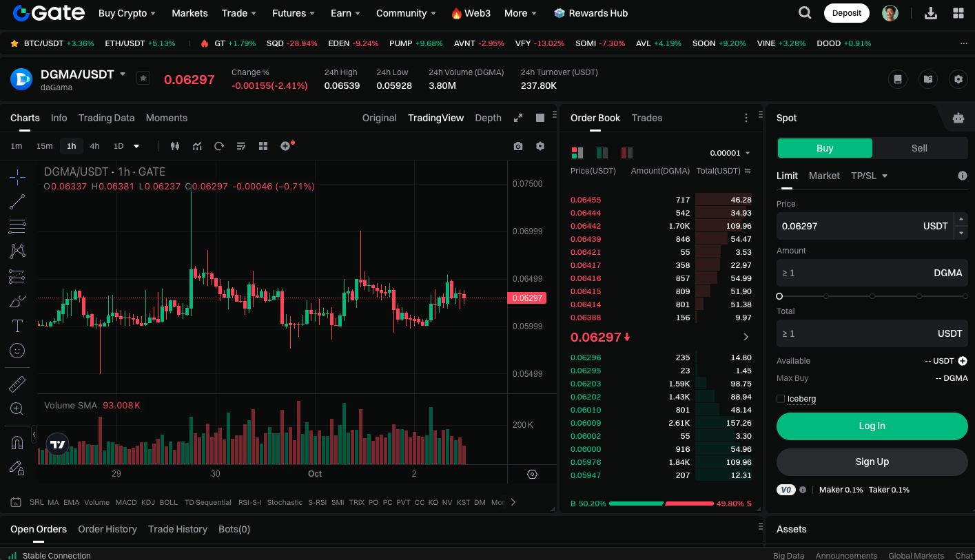Screen dimensions: 975x560
Task: Expand chart to fullscreen icon
Action: coord(518,118)
